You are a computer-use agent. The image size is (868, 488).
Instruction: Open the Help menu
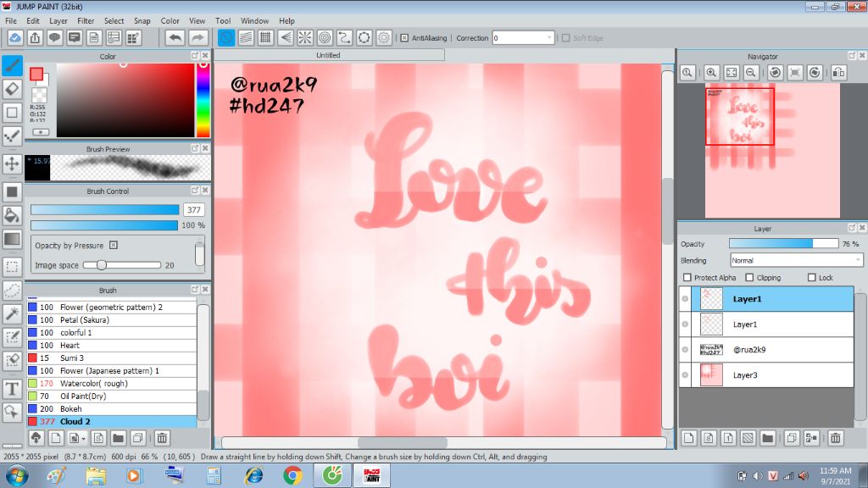click(287, 21)
